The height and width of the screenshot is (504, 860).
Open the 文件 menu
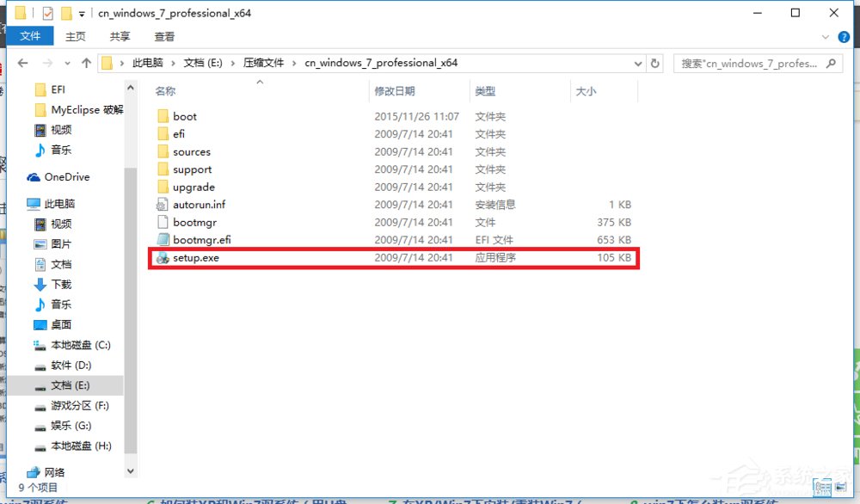(x=31, y=36)
